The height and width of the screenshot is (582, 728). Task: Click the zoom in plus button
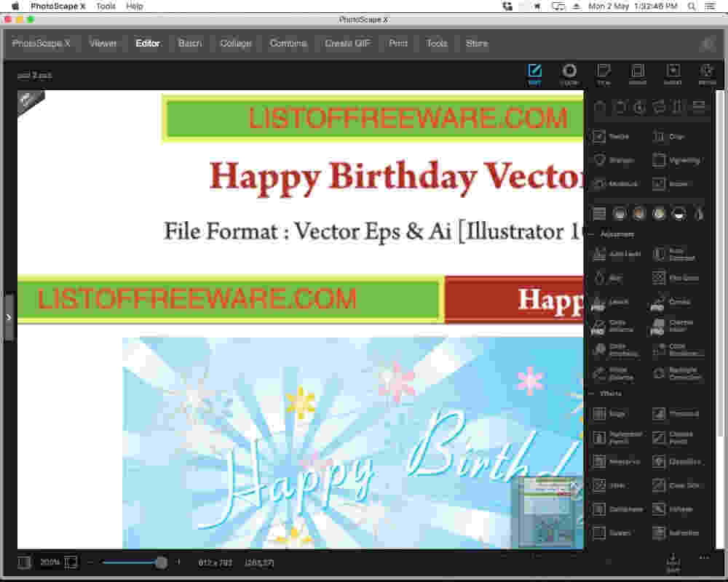tap(178, 562)
